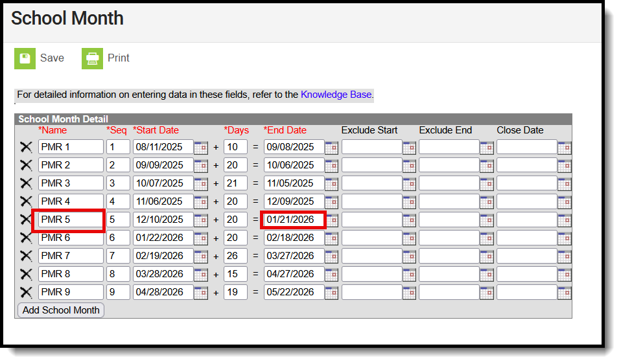Remove PMR 8 row via X icon
The height and width of the screenshot is (364, 621).
[x=26, y=274]
